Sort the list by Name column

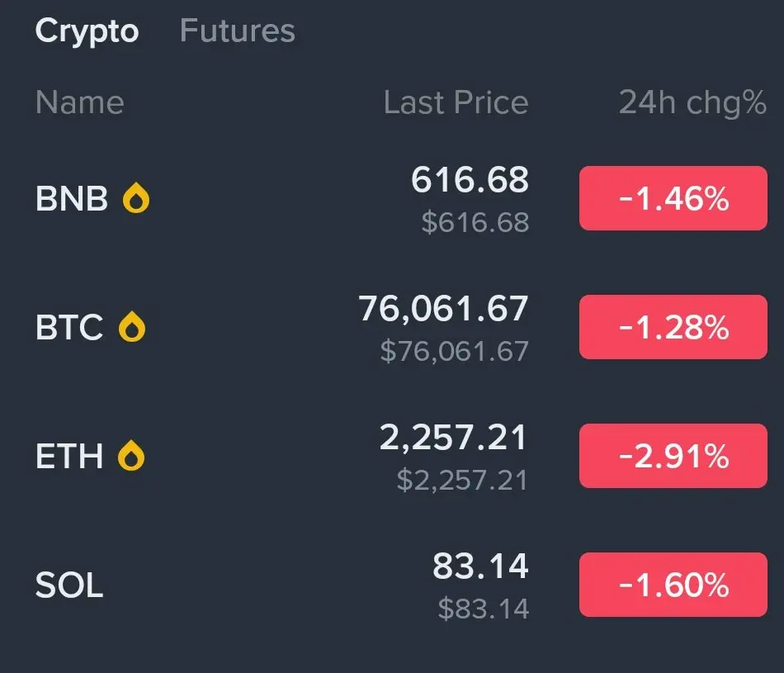click(80, 102)
